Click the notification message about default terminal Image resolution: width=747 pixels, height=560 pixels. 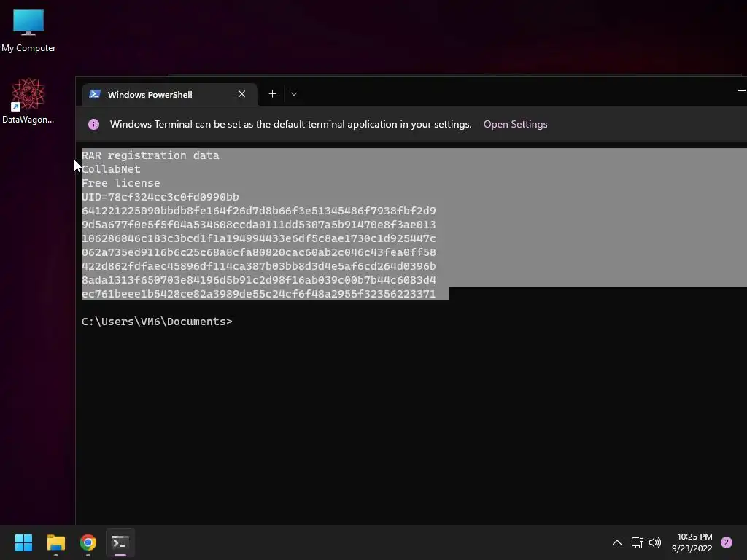(x=290, y=124)
